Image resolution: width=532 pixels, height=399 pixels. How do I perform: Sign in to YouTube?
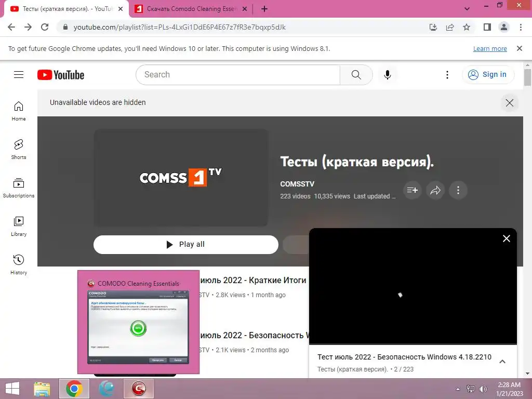[x=488, y=75]
